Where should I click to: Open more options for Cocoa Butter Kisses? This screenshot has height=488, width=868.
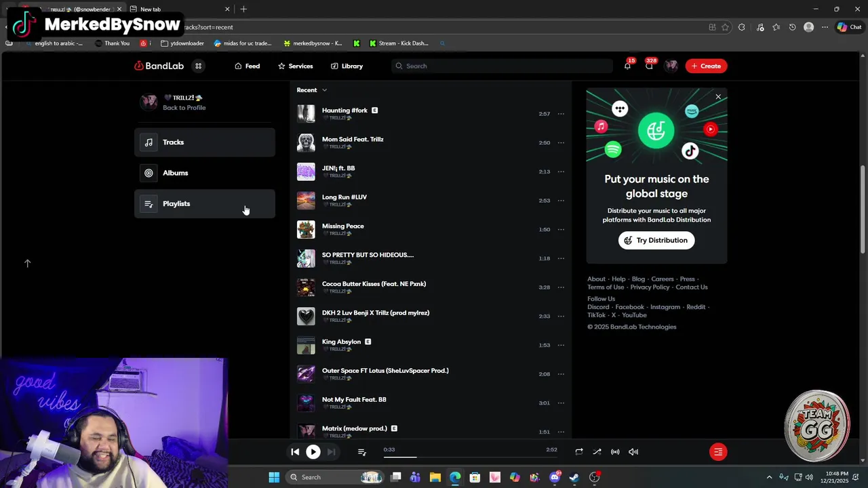click(561, 287)
